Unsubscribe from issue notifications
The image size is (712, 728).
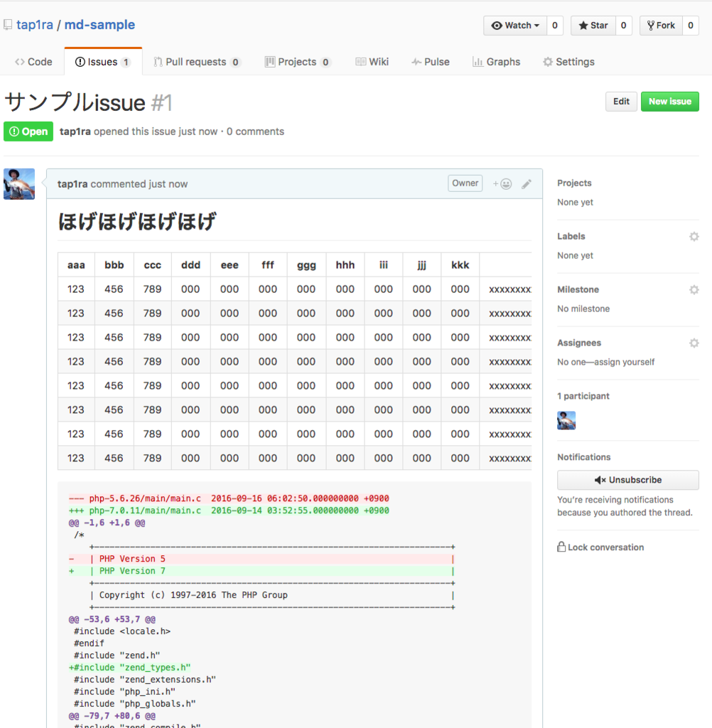point(628,480)
